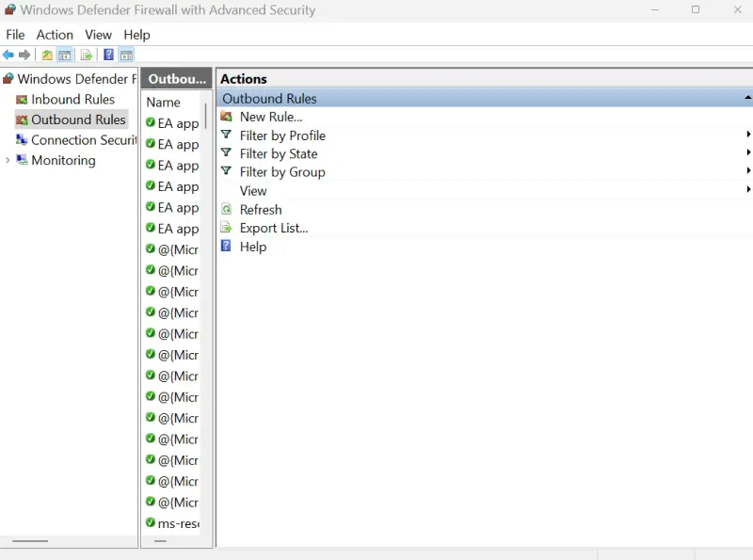Open Help using the blue question mark icon
This screenshot has width=753, height=560.
coord(225,247)
